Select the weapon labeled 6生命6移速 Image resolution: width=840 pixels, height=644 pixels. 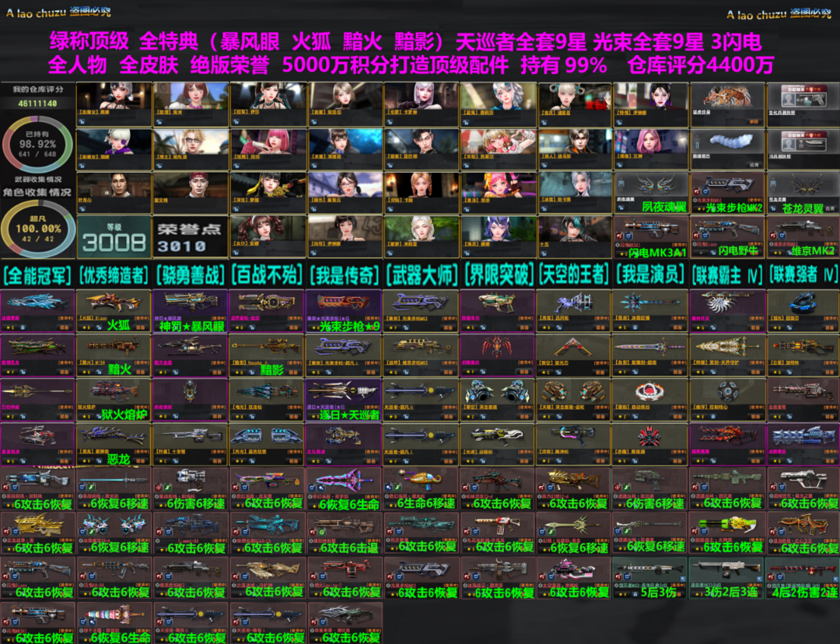(x=421, y=488)
